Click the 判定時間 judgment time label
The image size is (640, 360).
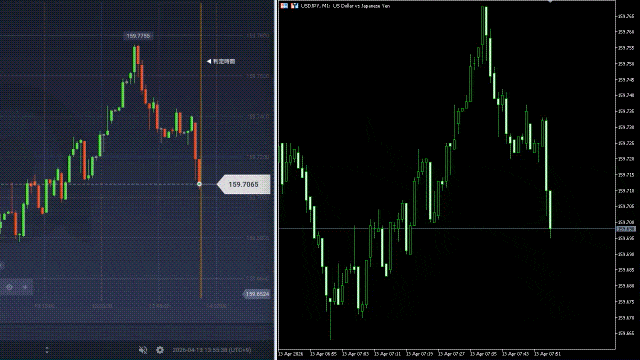221,62
